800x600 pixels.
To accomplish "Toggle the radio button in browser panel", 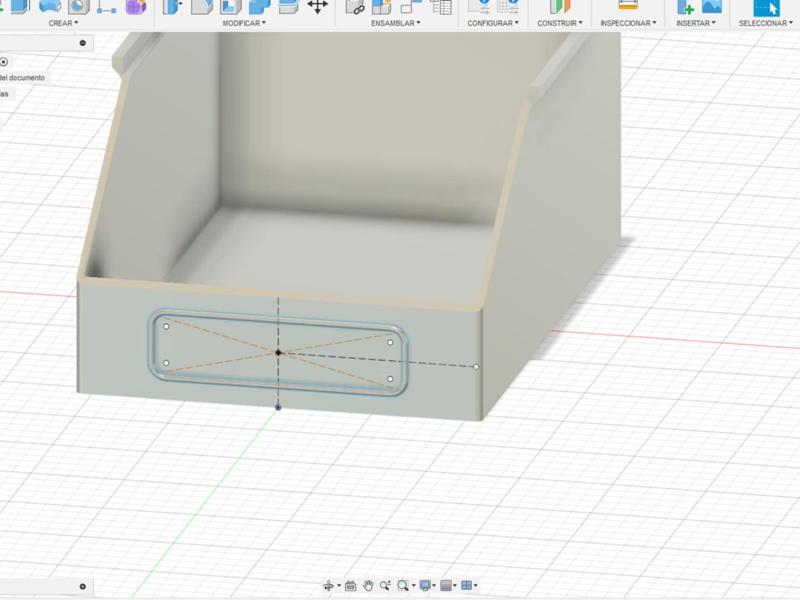I will [x=4, y=61].
